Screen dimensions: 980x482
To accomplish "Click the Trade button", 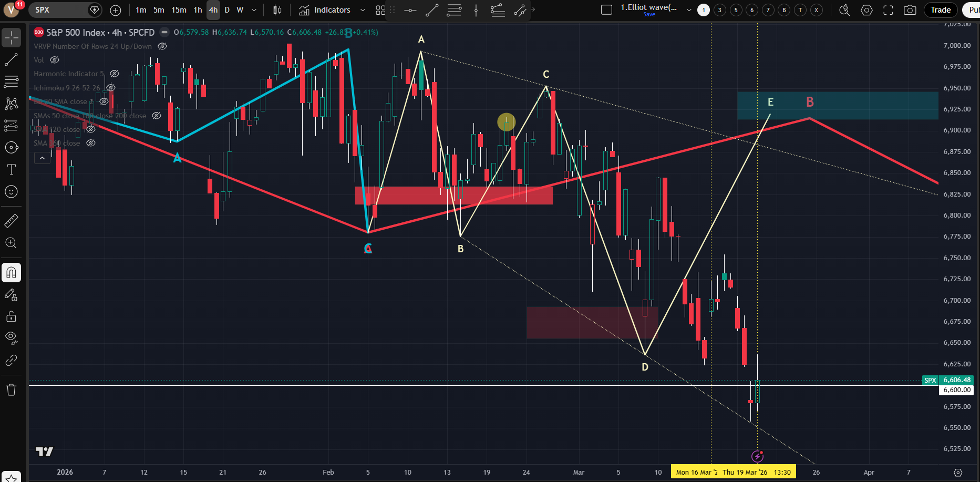I will pyautogui.click(x=940, y=10).
